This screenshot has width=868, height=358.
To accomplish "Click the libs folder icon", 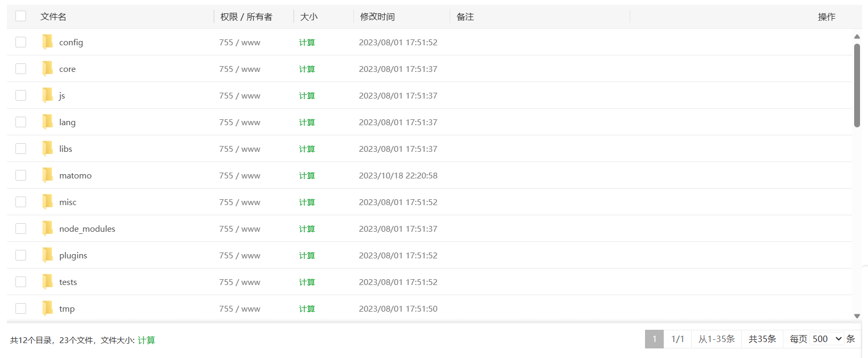I will coord(48,149).
